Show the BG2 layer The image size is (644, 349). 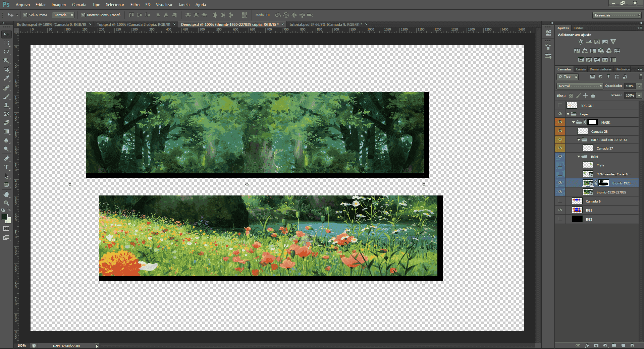click(560, 219)
